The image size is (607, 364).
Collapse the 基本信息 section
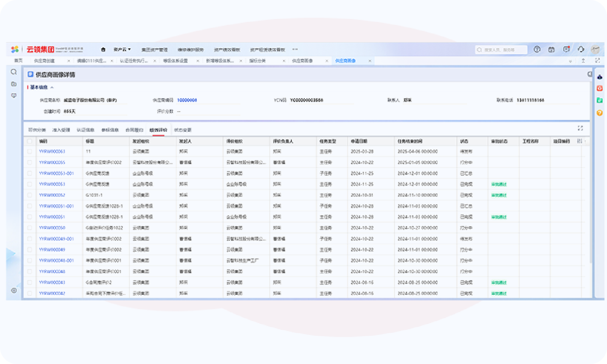coord(52,88)
